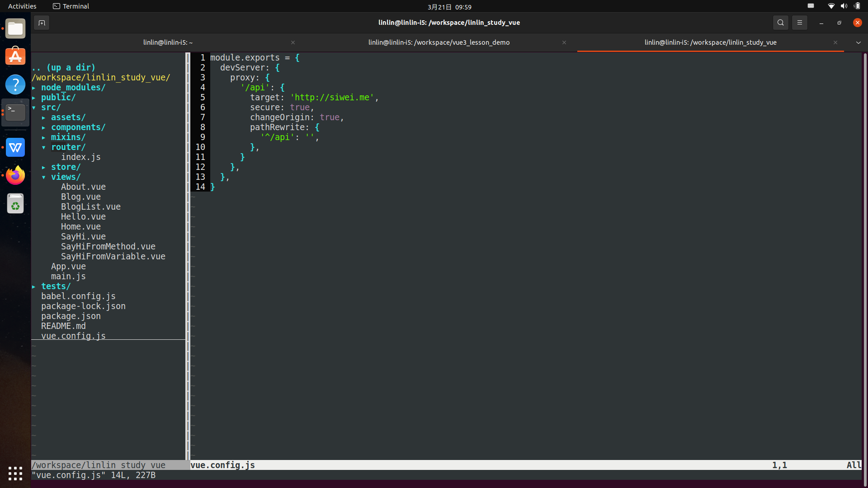Viewport: 868px width, 488px height.
Task: Open the Help icon in dock
Action: pyautogui.click(x=15, y=84)
